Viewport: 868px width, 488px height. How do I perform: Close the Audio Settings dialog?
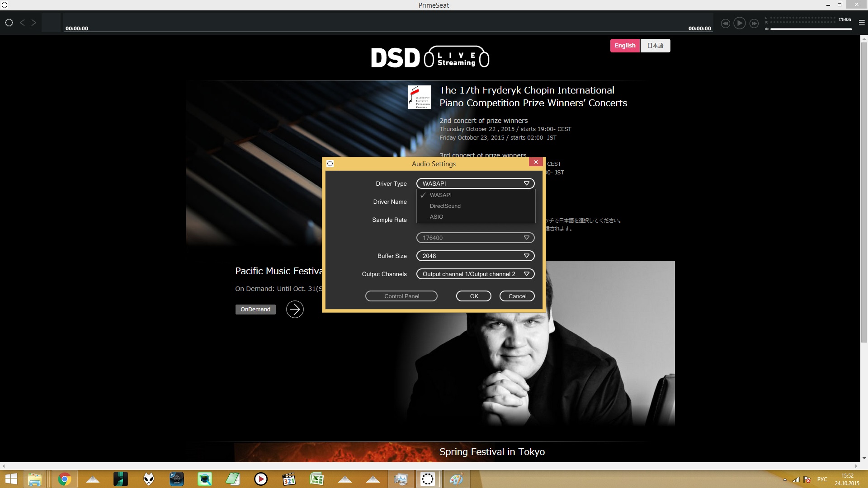click(x=536, y=162)
